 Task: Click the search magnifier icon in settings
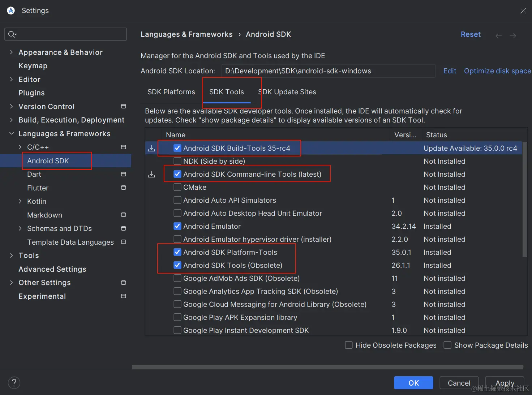[x=12, y=34]
